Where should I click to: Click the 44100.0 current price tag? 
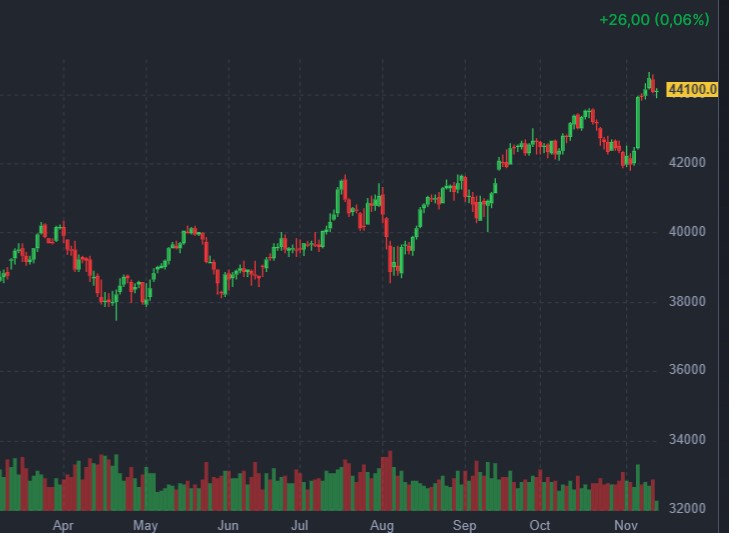pyautogui.click(x=692, y=89)
